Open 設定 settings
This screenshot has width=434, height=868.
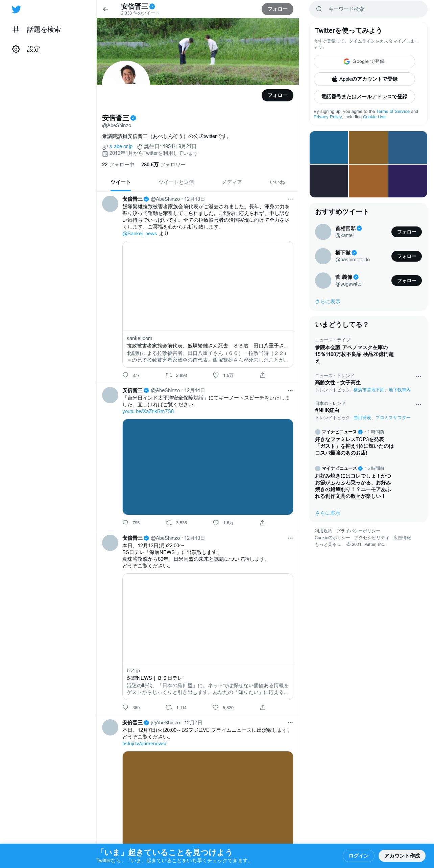click(x=26, y=49)
